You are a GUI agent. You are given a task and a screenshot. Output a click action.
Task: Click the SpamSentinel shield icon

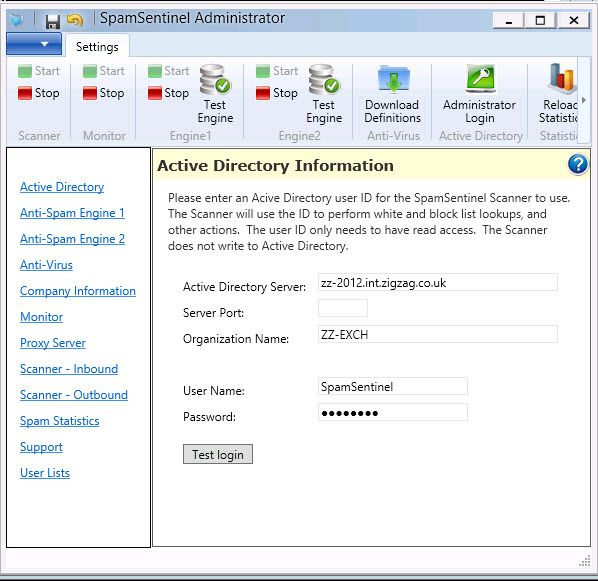coord(16,19)
